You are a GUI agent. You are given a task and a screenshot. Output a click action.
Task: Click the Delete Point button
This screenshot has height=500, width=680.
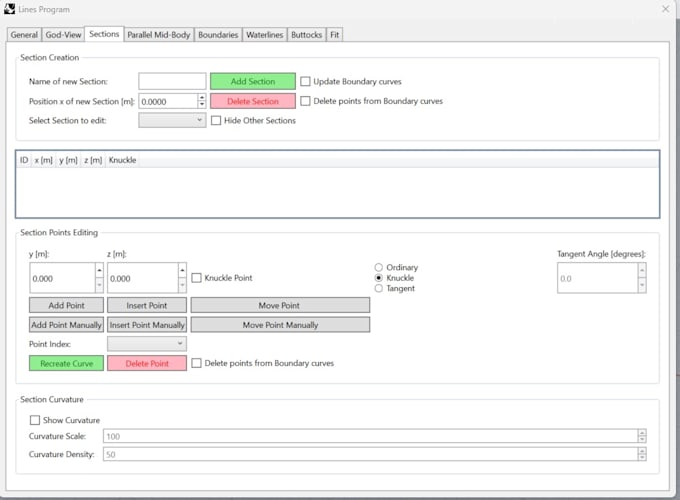147,363
